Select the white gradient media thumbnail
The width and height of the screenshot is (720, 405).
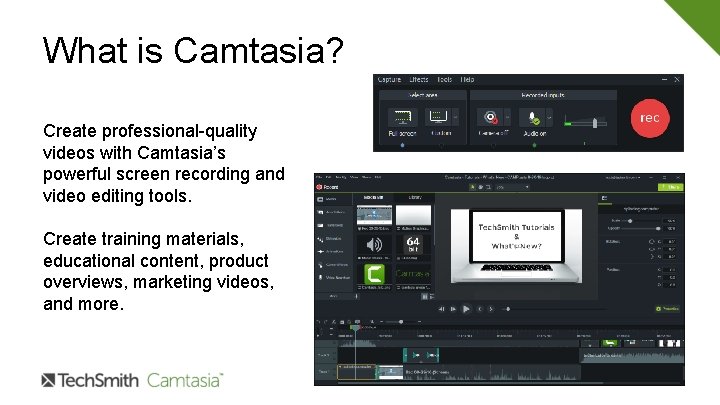[413, 215]
